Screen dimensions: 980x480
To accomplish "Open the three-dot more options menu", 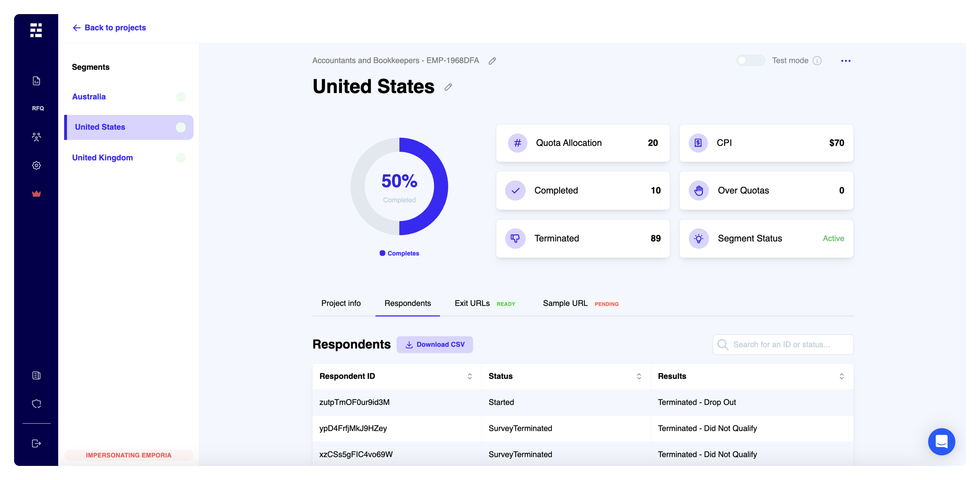I will 845,61.
